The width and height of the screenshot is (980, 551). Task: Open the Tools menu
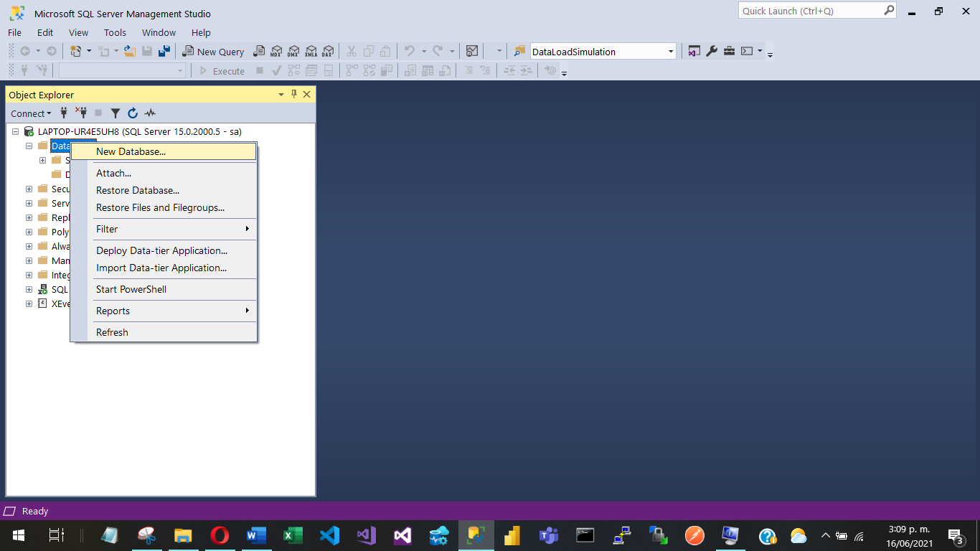[115, 32]
